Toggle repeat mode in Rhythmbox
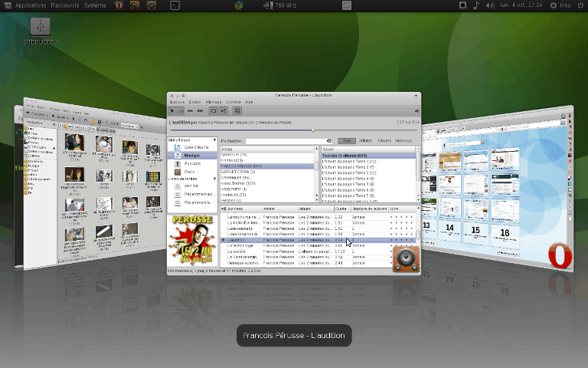Viewport: 588px width, 368px height. 213,110
